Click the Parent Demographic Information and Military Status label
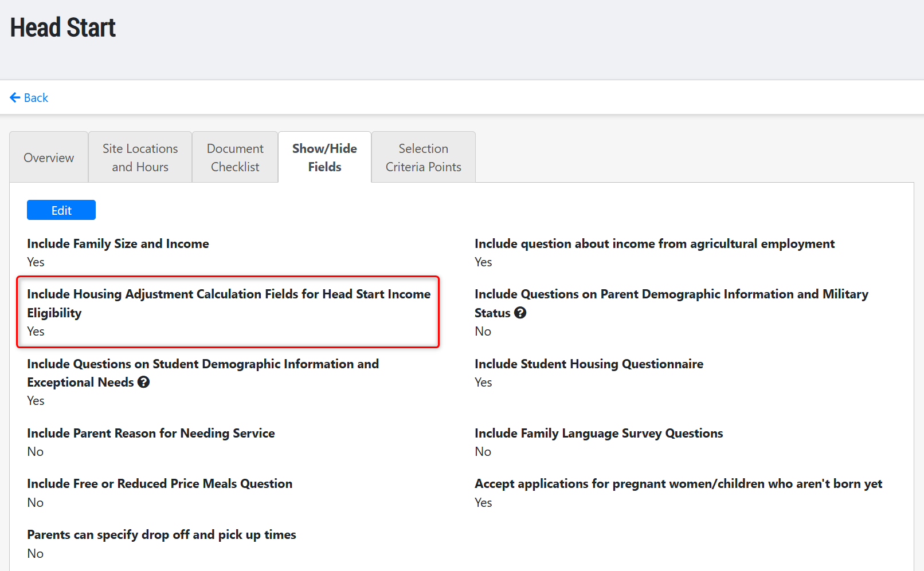Viewport: 924px width, 571px height. coord(671,303)
